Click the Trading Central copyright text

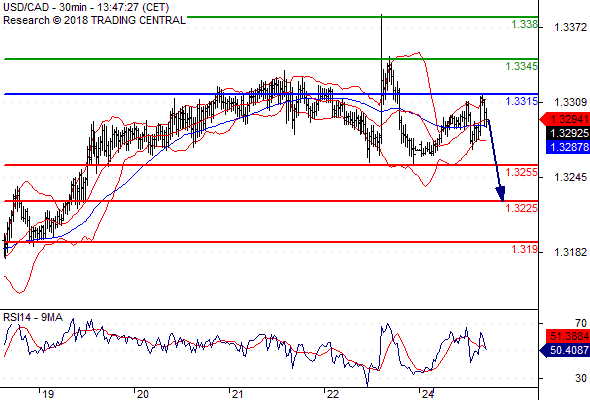[94, 20]
